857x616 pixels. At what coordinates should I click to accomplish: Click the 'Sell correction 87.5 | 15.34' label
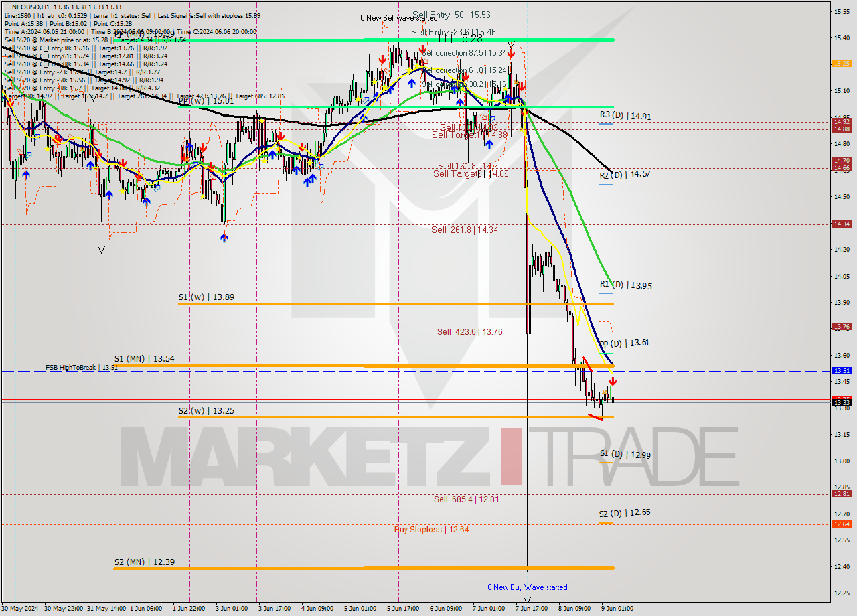463,52
